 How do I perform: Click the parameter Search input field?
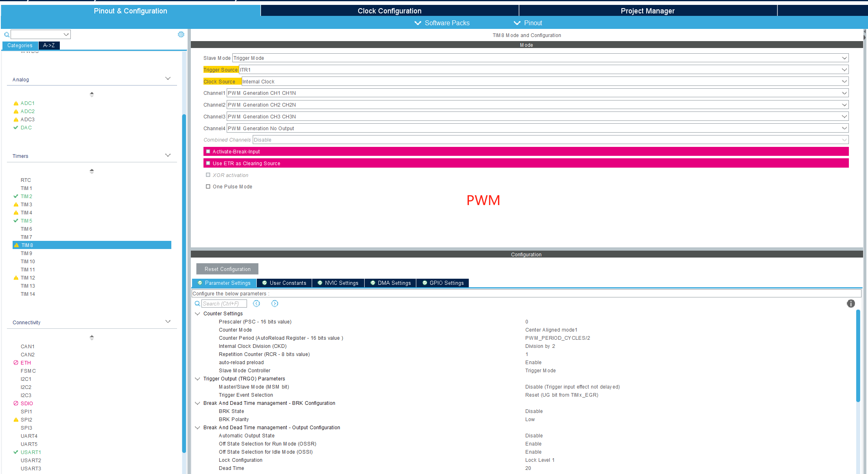(224, 304)
